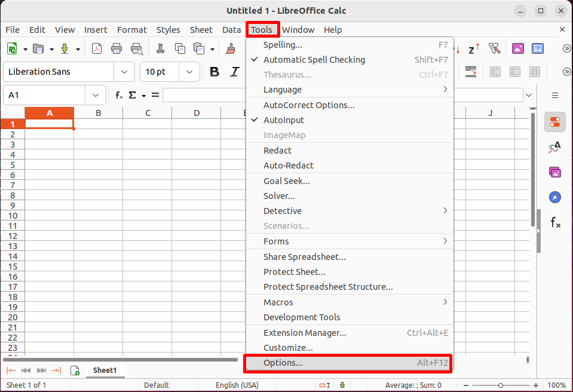Select Protect Sheet entry
Image resolution: width=573 pixels, height=392 pixels.
(350, 272)
